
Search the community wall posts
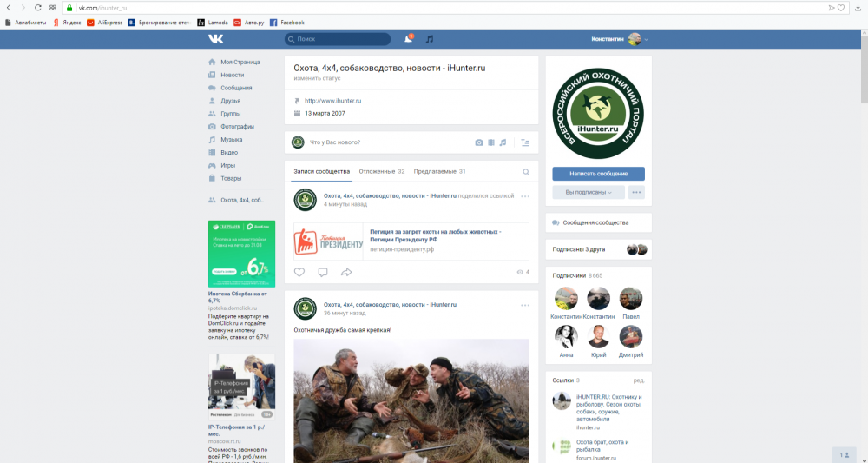(526, 172)
